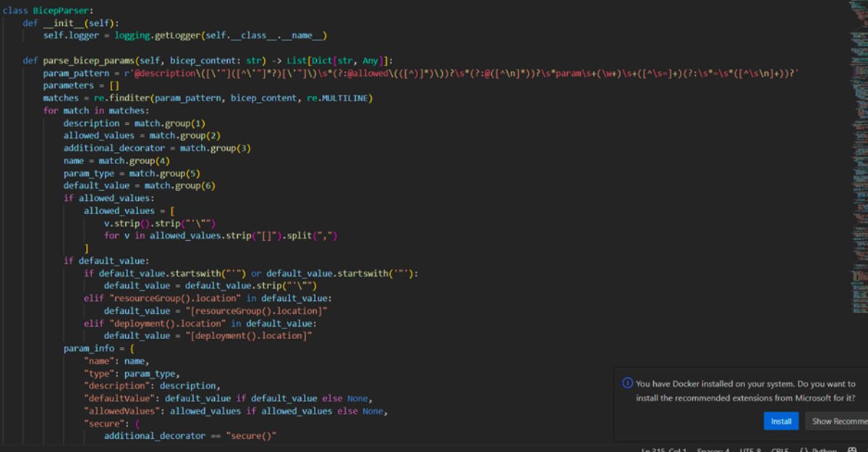The height and width of the screenshot is (452, 868).
Task: Click the 're.MULTILINE' flag in finditer call
Action: 337,98
